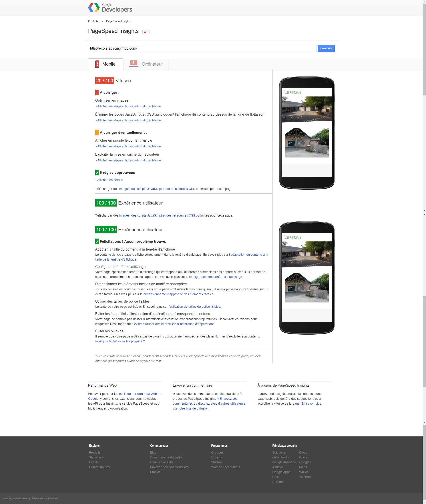Click the orange exclamation icon beside À corriger éventuellement

point(97,133)
